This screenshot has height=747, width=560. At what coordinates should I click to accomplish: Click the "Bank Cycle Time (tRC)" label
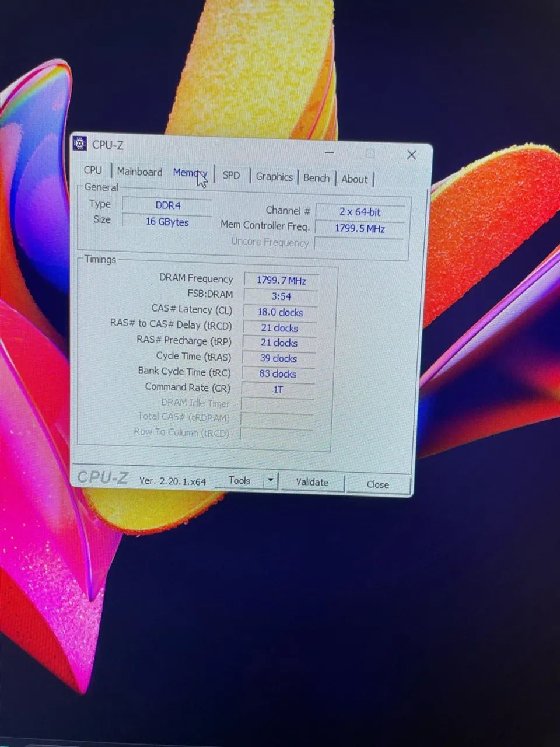184,372
